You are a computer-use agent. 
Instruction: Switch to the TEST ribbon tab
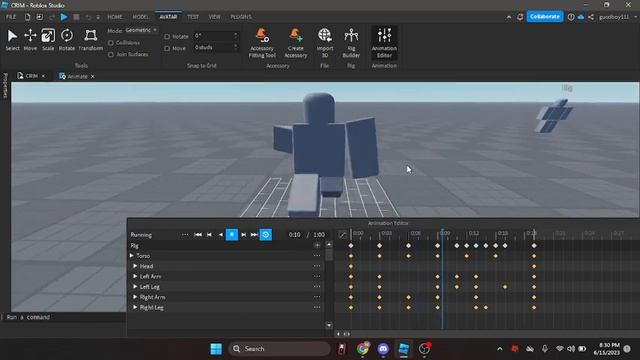click(x=193, y=17)
